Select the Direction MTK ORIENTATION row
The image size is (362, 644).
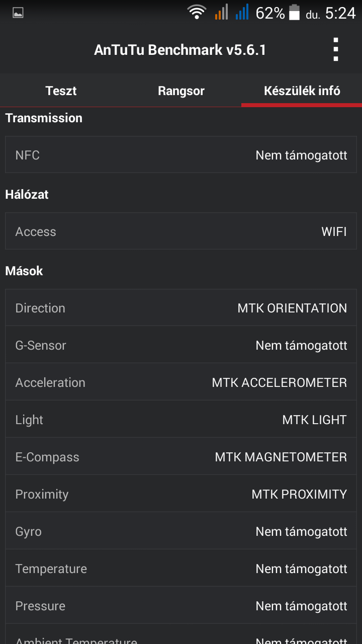tap(181, 308)
